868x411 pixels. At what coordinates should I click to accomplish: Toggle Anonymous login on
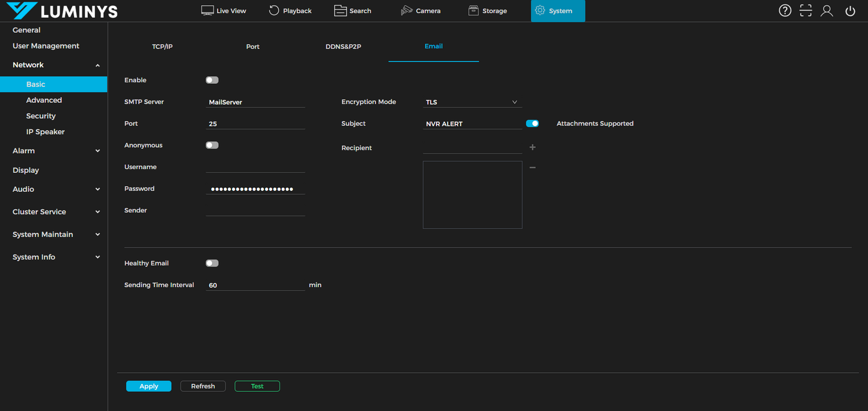coord(212,145)
